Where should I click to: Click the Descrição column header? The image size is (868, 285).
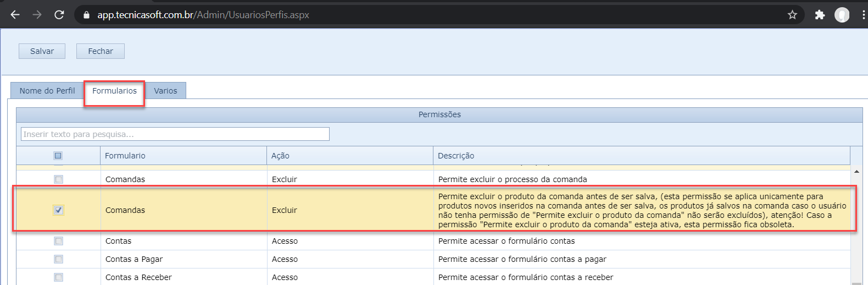coord(642,156)
